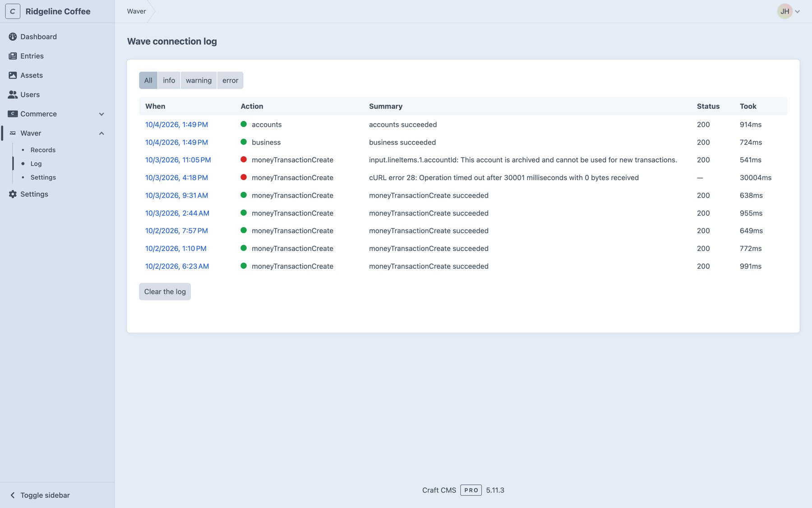Open the Dashboard gauge icon
The image size is (812, 508).
tap(13, 37)
